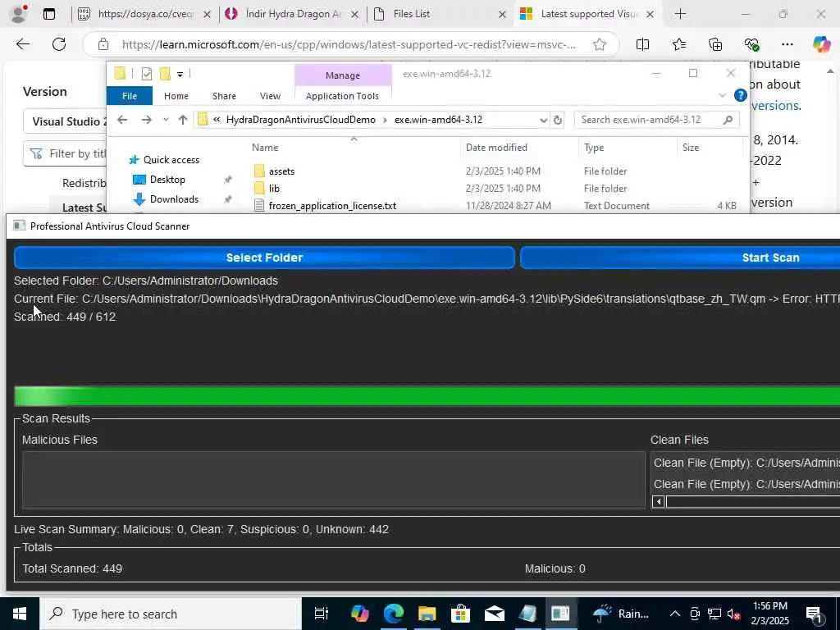Open File Explorer from the taskbar
The width and height of the screenshot is (840, 630).
pyautogui.click(x=427, y=614)
